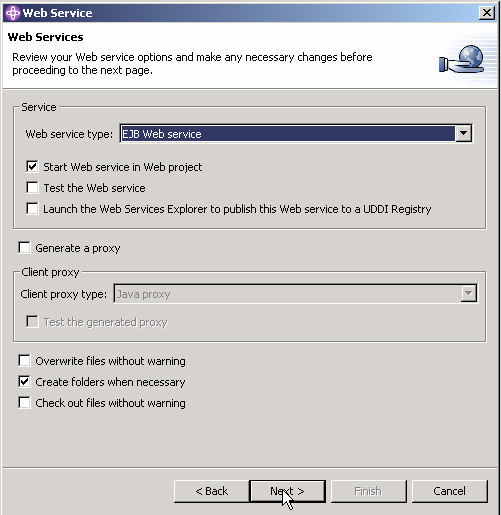Toggle Test the generated proxy checkbox
501x515 pixels.
pos(32,322)
